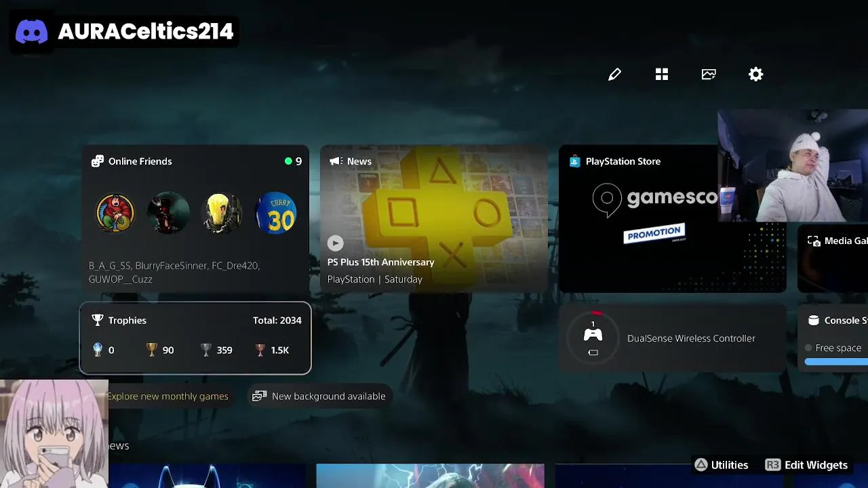The width and height of the screenshot is (868, 488).
Task: Click the AURACeltics214 username
Action: 146,32
